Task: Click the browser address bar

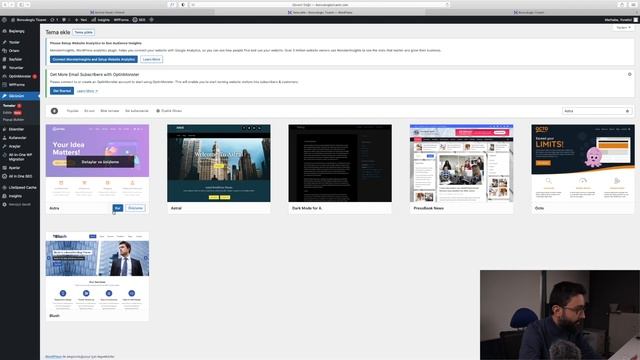Action: coord(320,4)
